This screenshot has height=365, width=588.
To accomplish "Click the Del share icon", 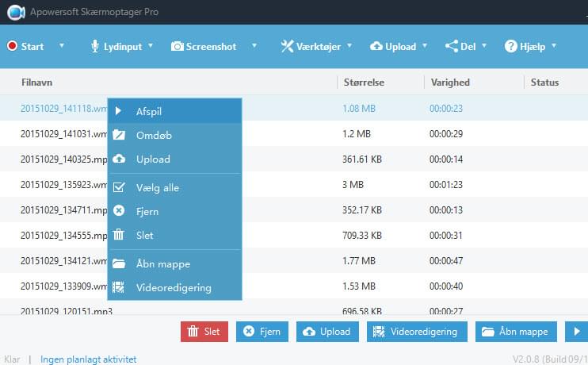I will tap(452, 46).
